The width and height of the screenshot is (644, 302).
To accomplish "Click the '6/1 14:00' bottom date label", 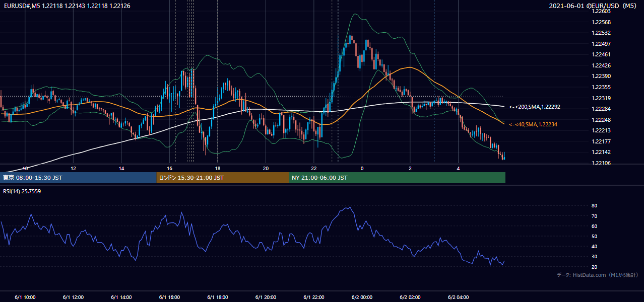I will [x=121, y=297].
